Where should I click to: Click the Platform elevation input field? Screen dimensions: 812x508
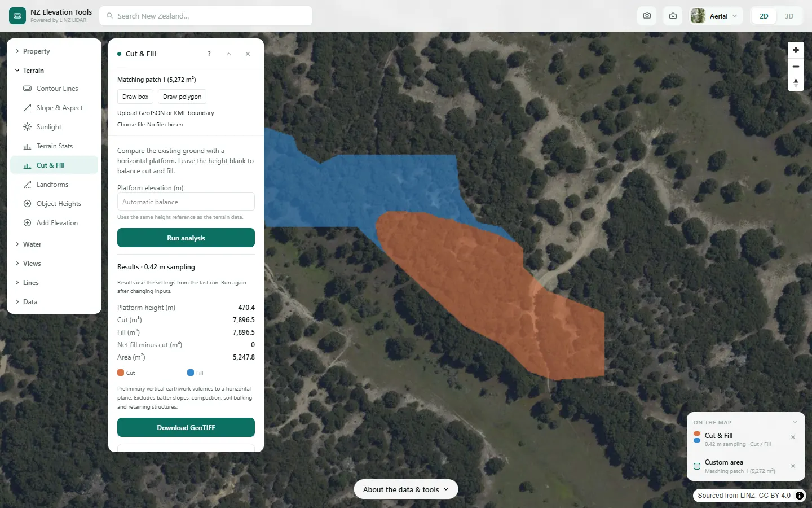pos(186,202)
